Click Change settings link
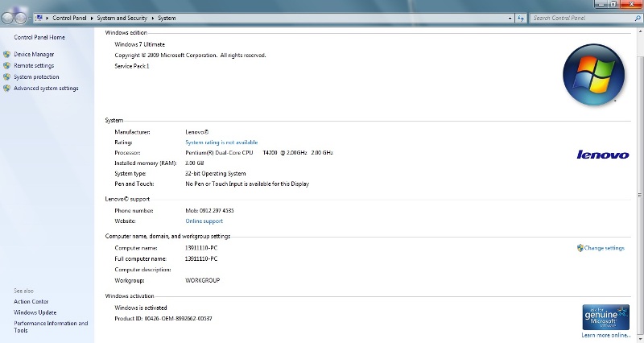Image resolution: width=644 pixels, height=343 pixels. pos(605,248)
